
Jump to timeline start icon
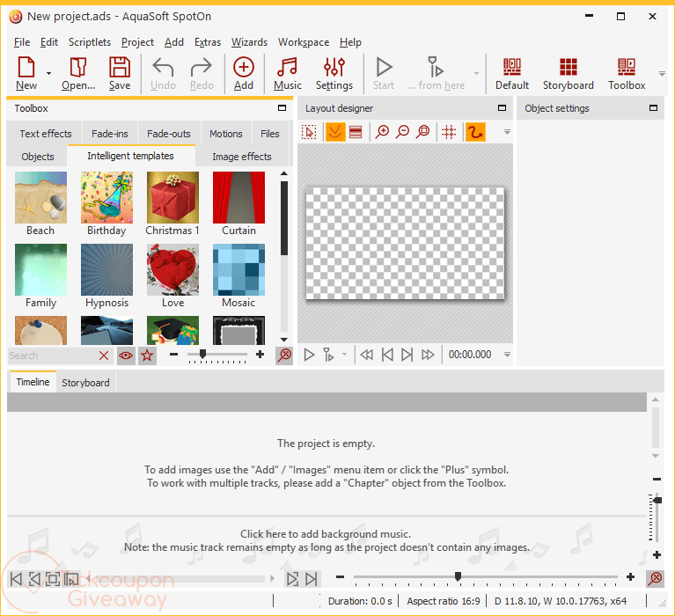tap(16, 579)
